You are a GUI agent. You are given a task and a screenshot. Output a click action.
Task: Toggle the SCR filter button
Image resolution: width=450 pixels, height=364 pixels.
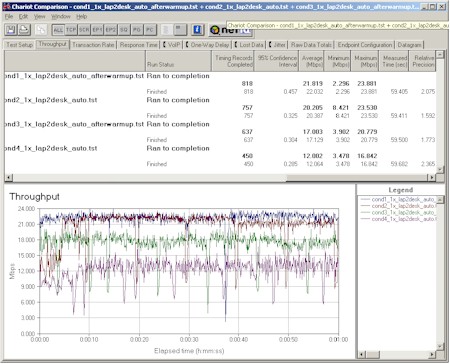click(x=84, y=30)
